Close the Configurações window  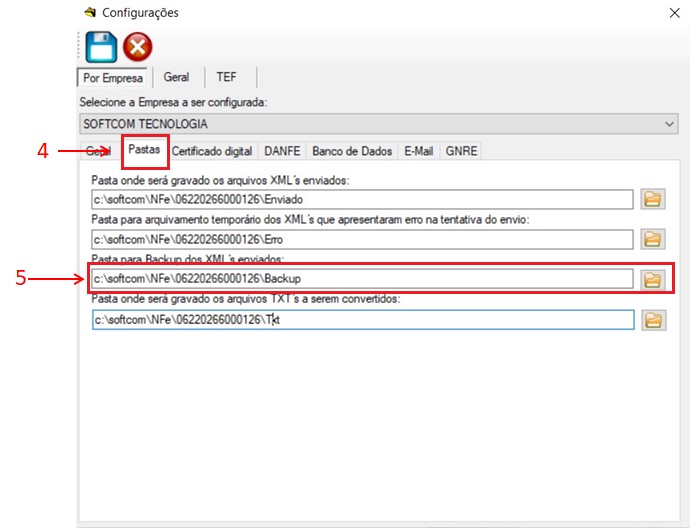671,13
